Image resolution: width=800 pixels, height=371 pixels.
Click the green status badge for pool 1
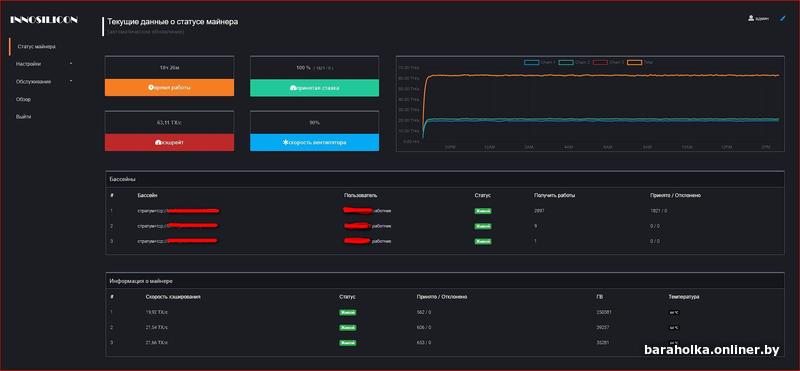pos(483,210)
